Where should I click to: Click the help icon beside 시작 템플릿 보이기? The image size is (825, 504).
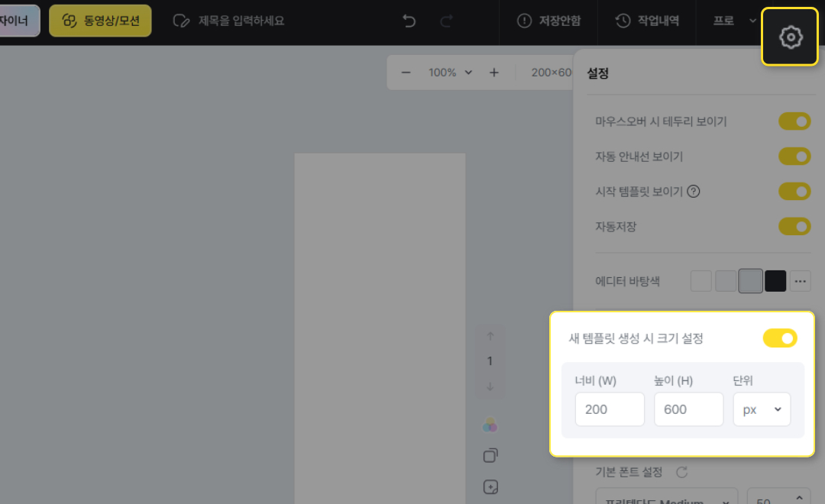694,192
